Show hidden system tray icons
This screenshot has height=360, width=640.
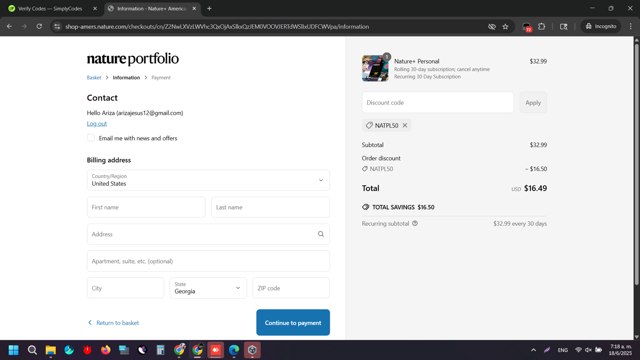pyautogui.click(x=533, y=350)
